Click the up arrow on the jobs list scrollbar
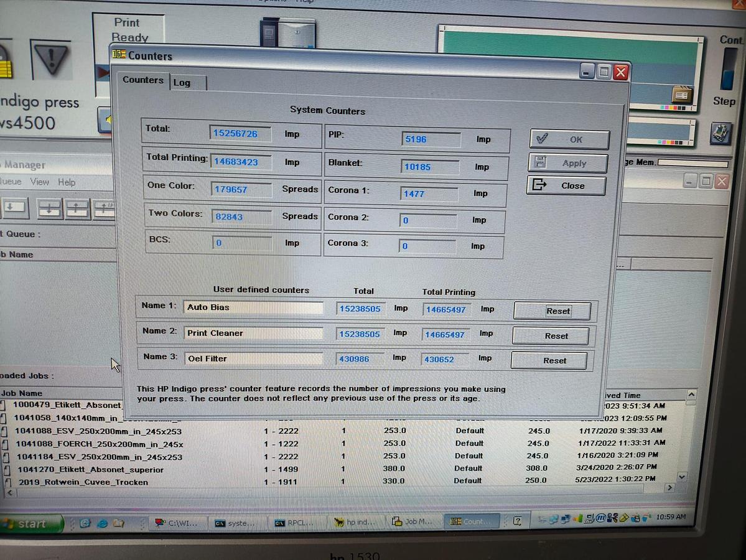 pyautogui.click(x=691, y=393)
